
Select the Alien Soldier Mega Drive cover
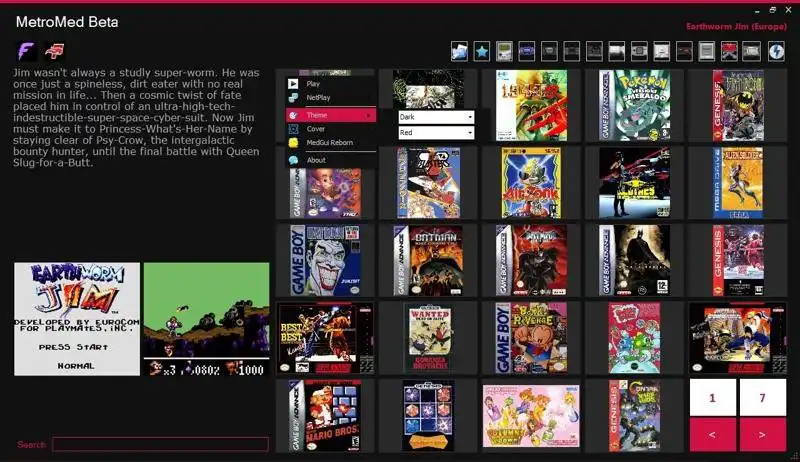coord(738,183)
